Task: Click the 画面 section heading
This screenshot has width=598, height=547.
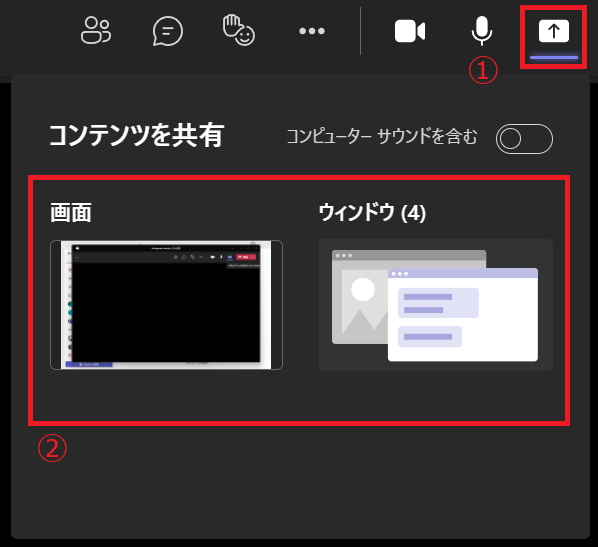Action: 71,212
